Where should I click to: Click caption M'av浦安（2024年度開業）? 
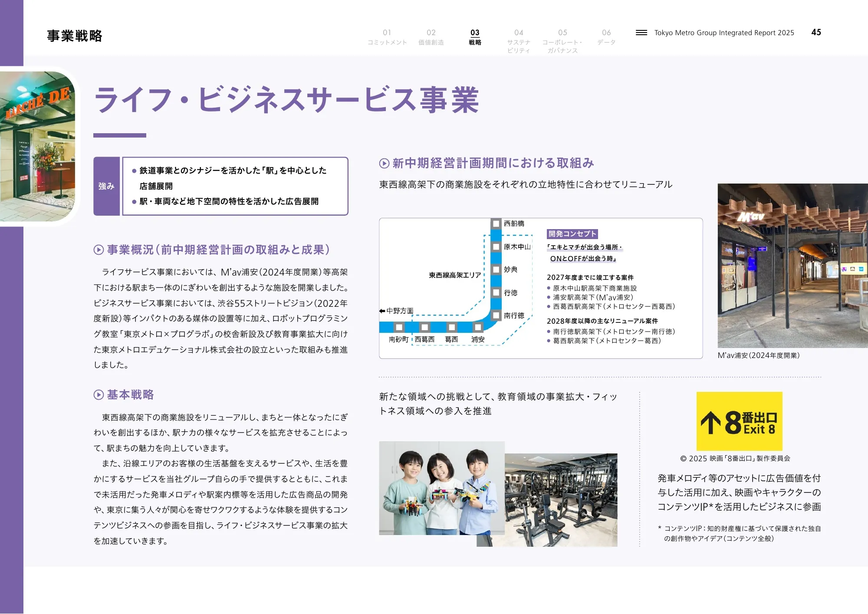pyautogui.click(x=759, y=355)
